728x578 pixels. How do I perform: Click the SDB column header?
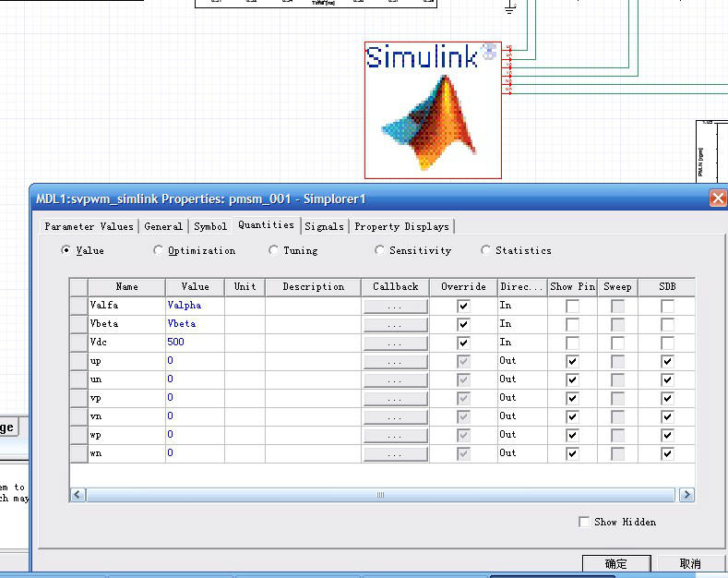(x=667, y=286)
